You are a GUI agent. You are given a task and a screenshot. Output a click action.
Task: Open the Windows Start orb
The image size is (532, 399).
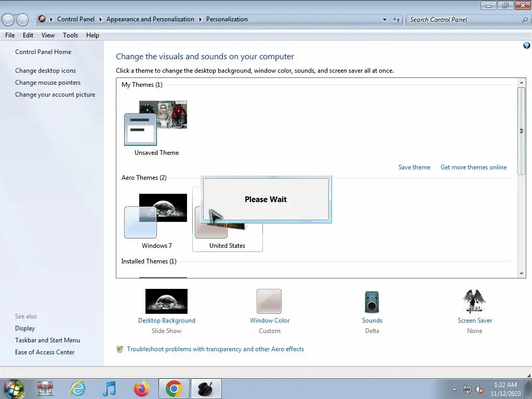pos(14,389)
